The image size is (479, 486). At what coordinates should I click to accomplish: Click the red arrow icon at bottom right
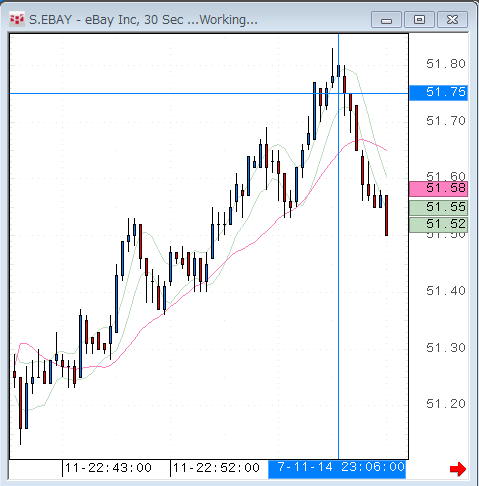point(458,469)
